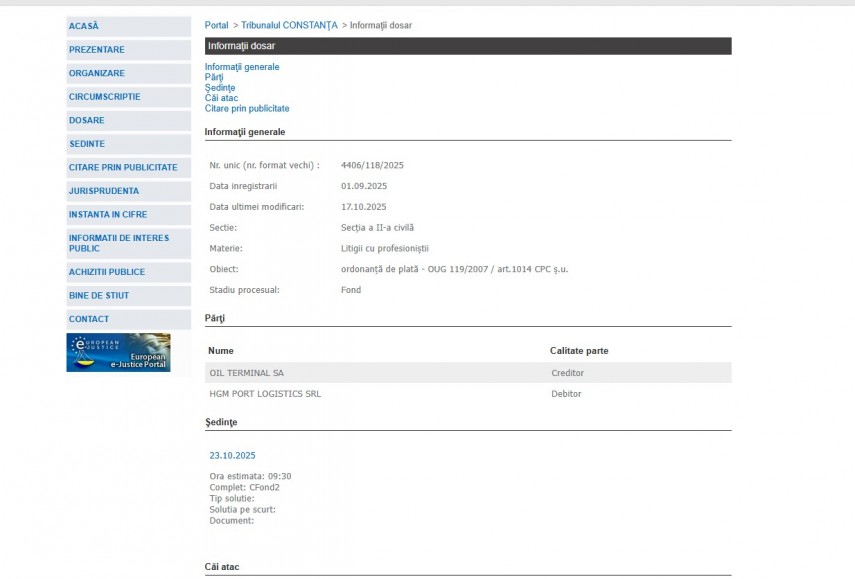Open the 23.10.2025 hearing date link

[232, 455]
